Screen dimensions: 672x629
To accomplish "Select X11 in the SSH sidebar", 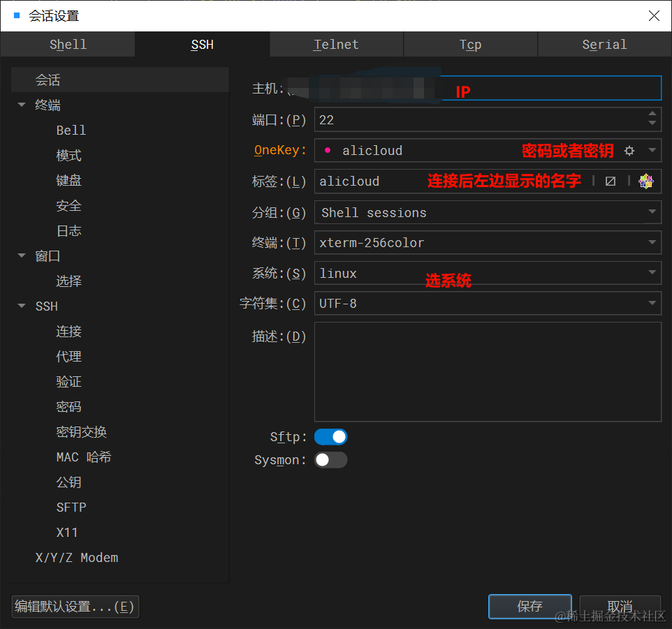I will pos(67,532).
